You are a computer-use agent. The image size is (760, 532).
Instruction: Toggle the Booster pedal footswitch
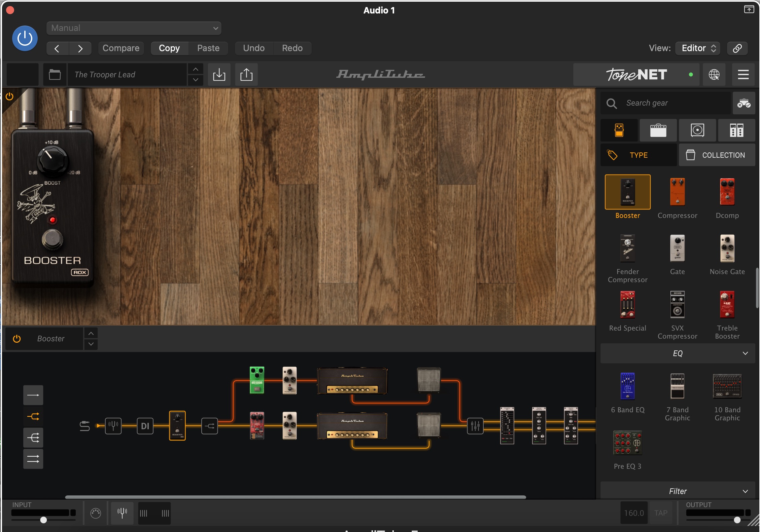[x=52, y=239]
